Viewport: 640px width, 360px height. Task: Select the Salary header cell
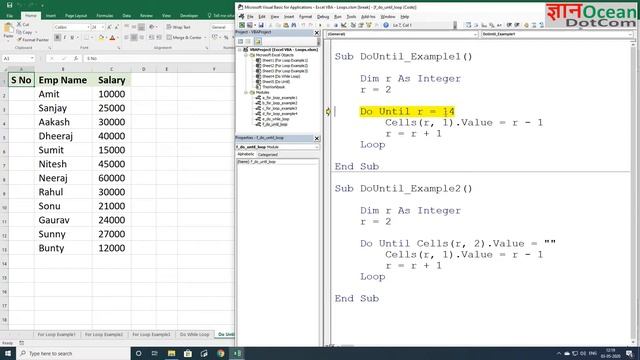pos(111,80)
